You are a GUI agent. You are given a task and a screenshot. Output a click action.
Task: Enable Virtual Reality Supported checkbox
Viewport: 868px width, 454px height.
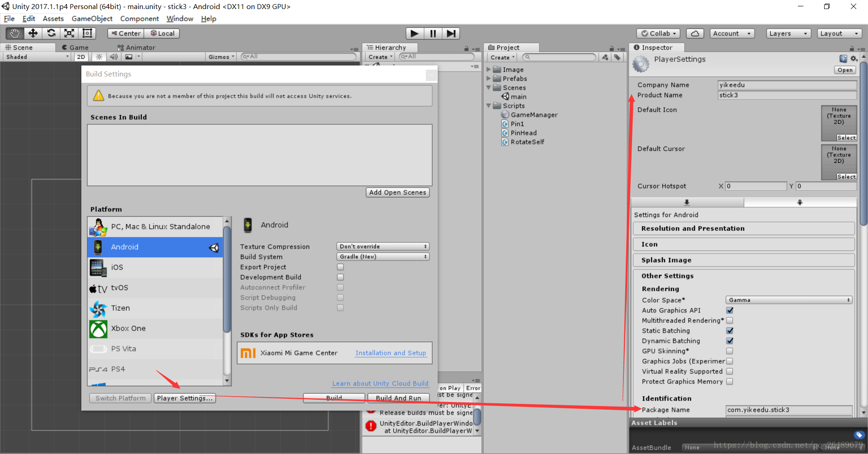click(730, 371)
